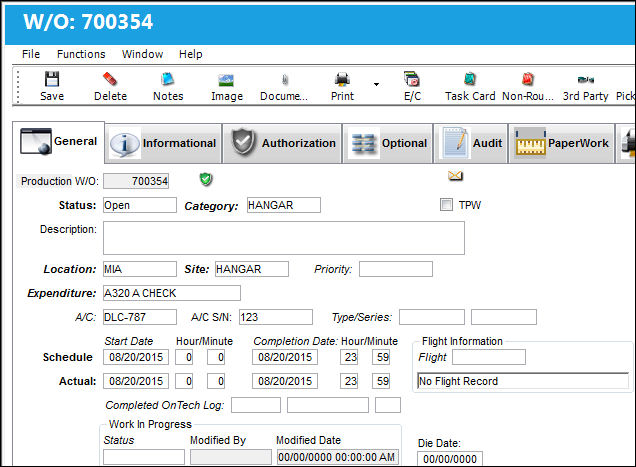Click first Completed On Tech Log field
The width and height of the screenshot is (636, 467).
256,405
